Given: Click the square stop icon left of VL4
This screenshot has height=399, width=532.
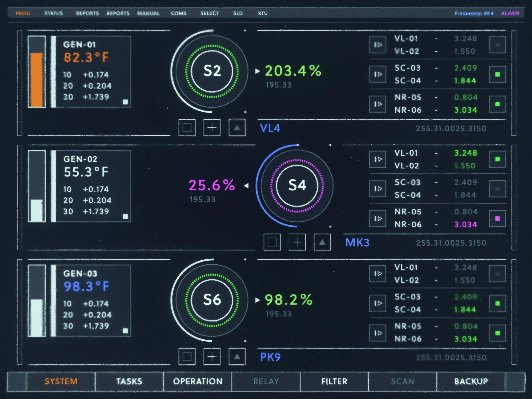Looking at the screenshot, I should pos(187,128).
